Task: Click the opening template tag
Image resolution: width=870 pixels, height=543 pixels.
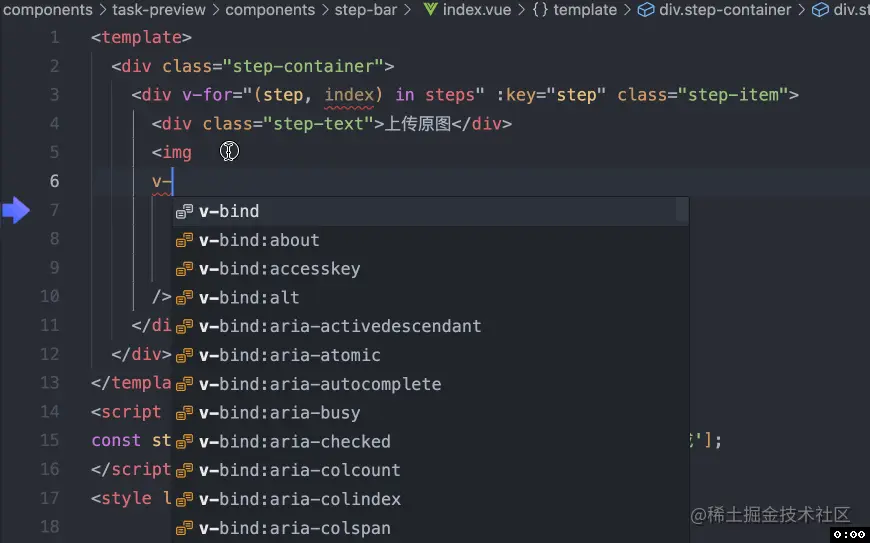Action: coord(141,37)
